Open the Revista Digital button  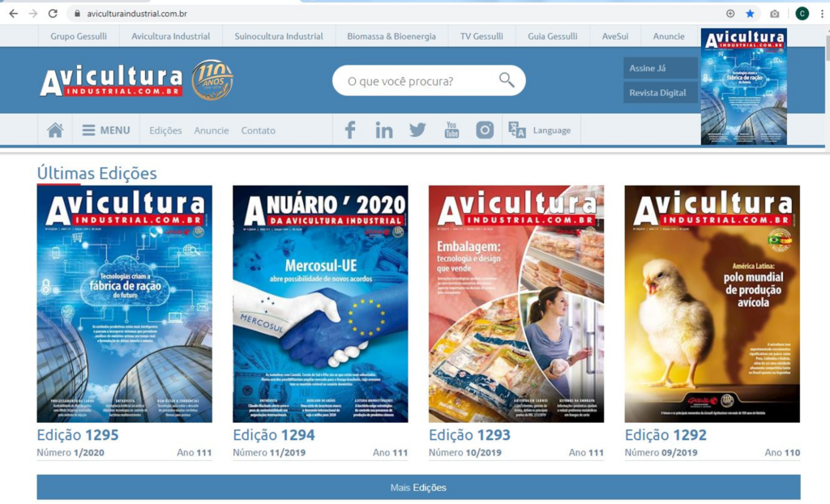pos(658,93)
